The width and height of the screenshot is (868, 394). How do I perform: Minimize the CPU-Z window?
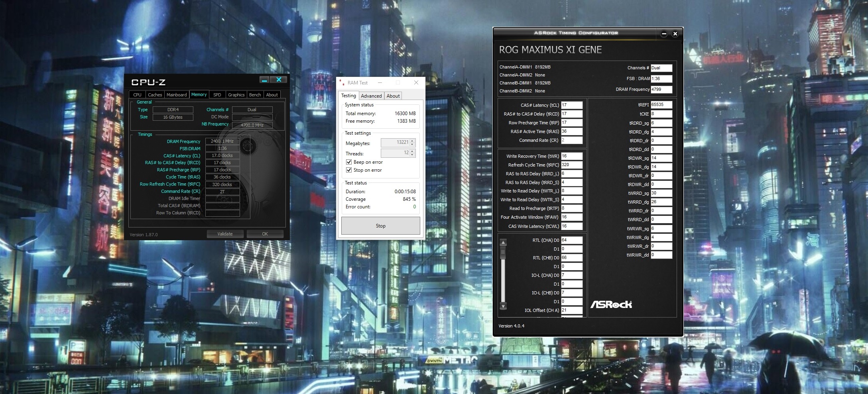pyautogui.click(x=264, y=80)
